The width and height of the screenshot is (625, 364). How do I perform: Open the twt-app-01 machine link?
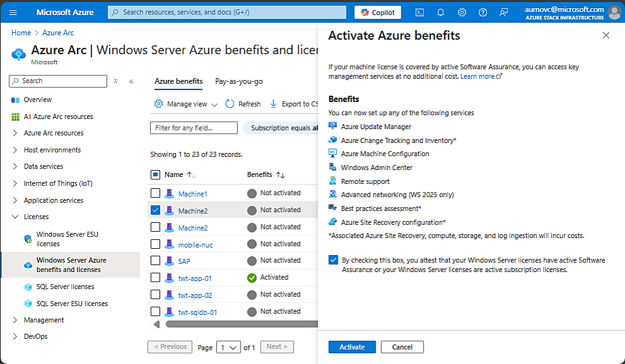tap(195, 278)
